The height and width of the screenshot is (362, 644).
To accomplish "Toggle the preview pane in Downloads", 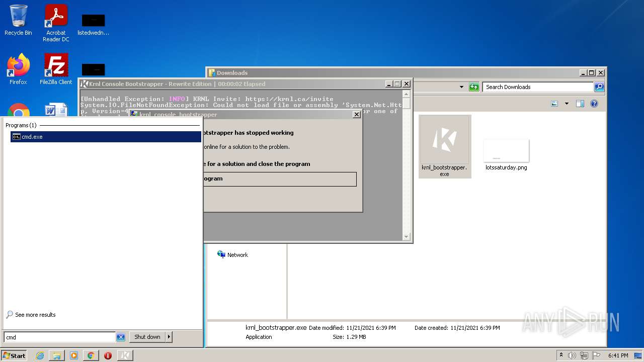I will coord(580,104).
